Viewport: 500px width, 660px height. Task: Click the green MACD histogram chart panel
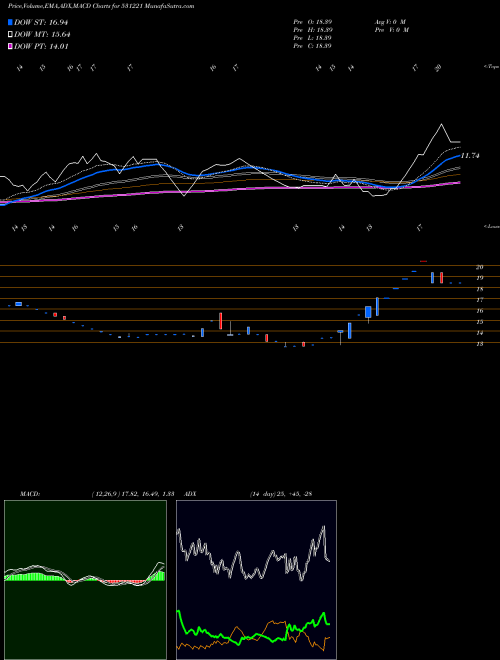pos(85,580)
